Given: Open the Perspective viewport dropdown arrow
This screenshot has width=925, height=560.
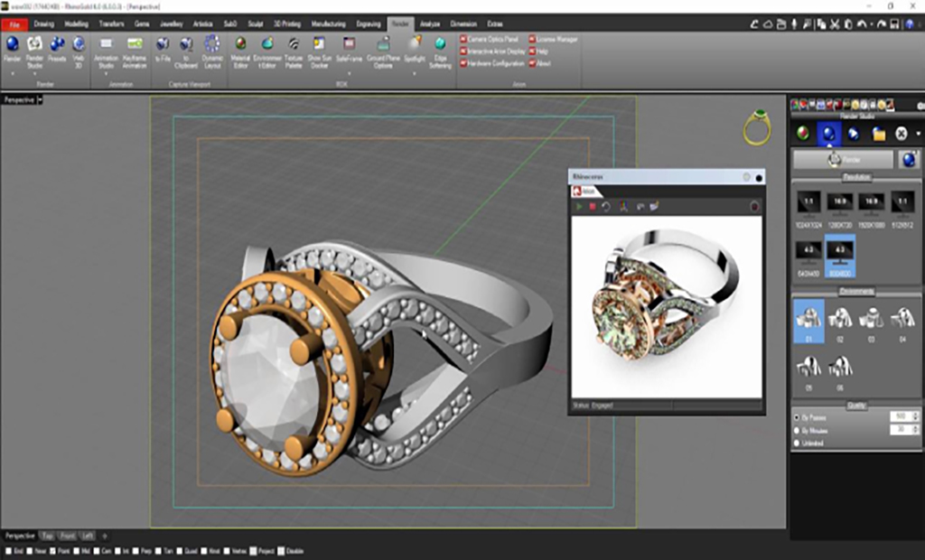Looking at the screenshot, I should [40, 100].
